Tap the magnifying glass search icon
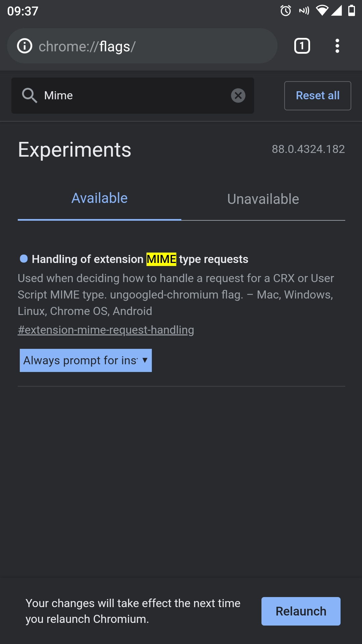The width and height of the screenshot is (362, 644). (29, 96)
